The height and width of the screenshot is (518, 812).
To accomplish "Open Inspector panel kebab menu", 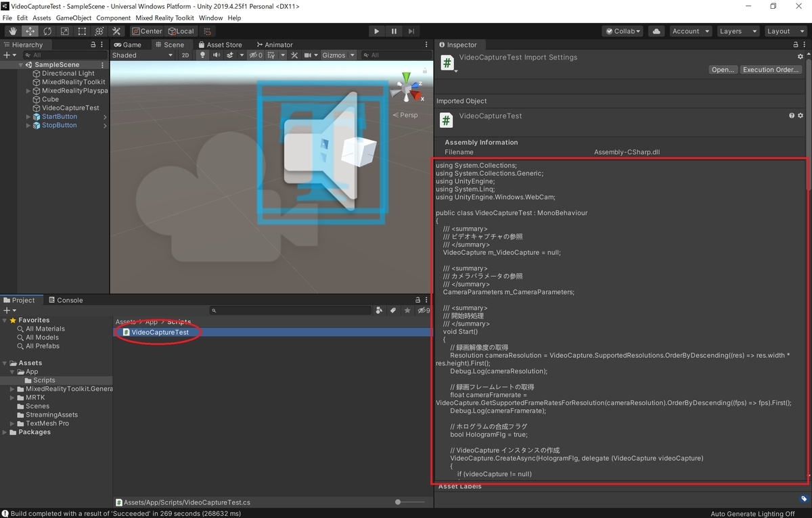I will pyautogui.click(x=804, y=45).
